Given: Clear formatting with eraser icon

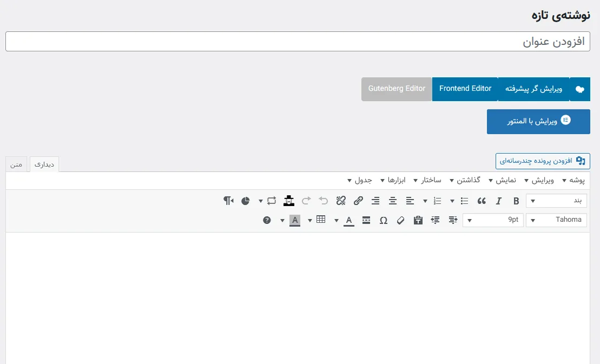Looking at the screenshot, I should click(x=401, y=220).
